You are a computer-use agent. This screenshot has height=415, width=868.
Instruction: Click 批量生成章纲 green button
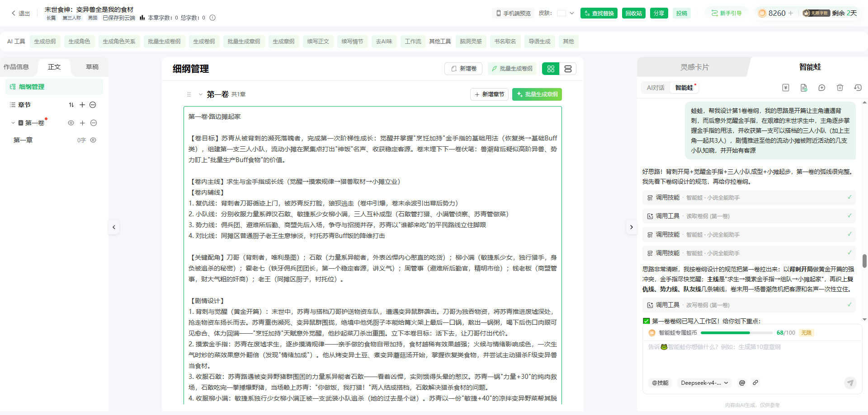pyautogui.click(x=537, y=94)
